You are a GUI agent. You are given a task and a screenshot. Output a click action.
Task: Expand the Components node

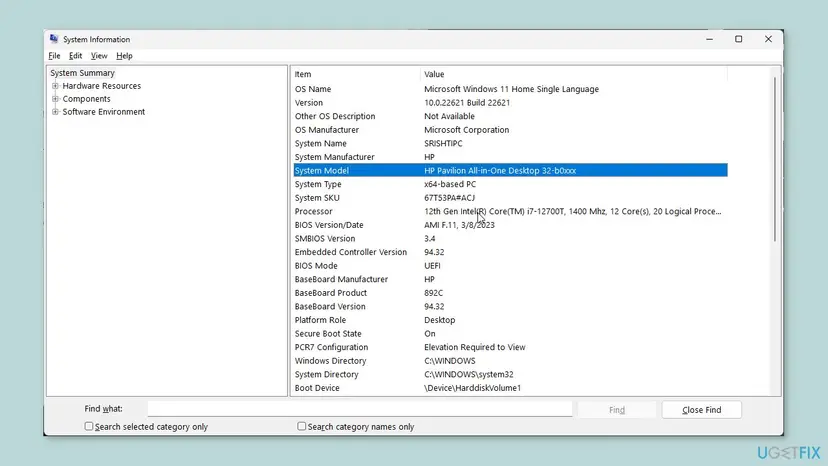tap(55, 99)
